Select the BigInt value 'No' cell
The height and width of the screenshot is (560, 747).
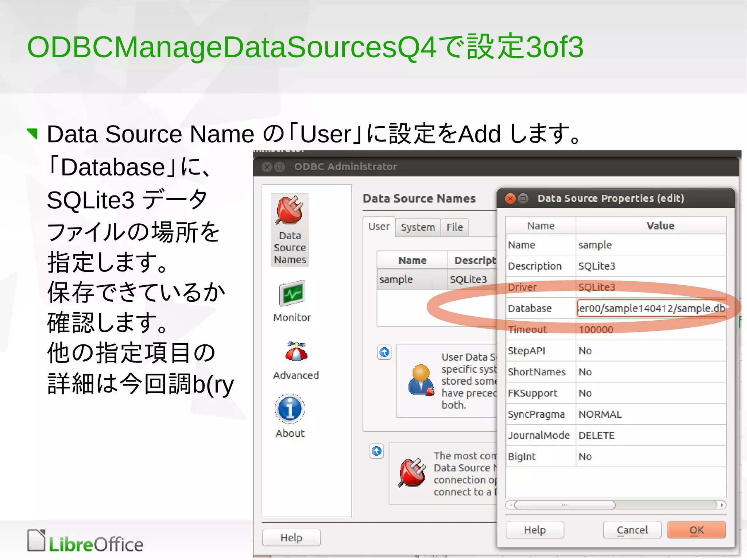(x=651, y=456)
